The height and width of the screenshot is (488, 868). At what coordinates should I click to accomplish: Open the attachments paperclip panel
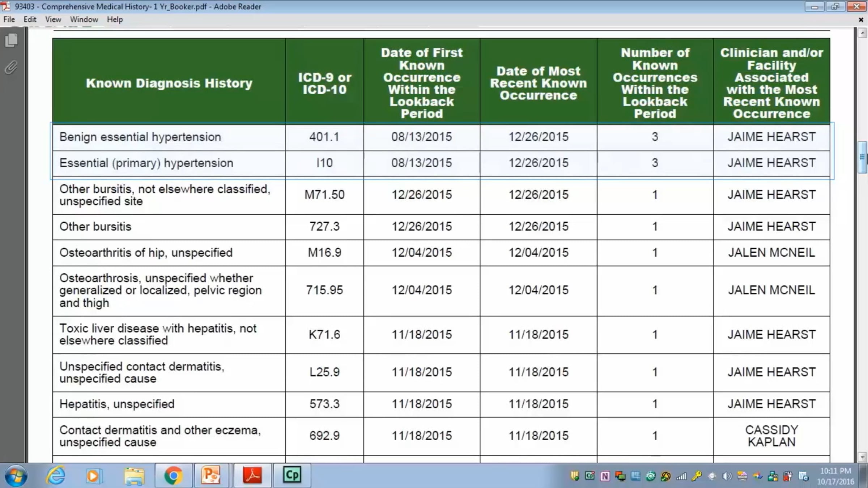point(11,67)
